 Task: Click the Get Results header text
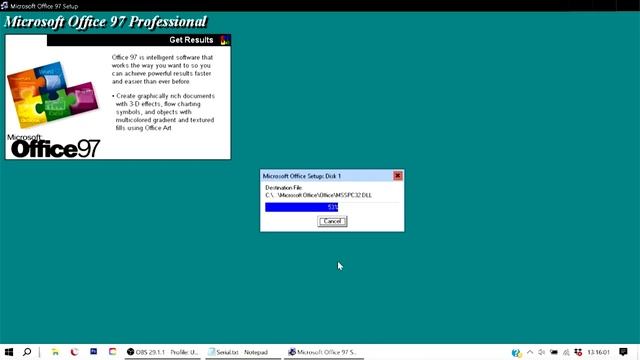(x=191, y=40)
